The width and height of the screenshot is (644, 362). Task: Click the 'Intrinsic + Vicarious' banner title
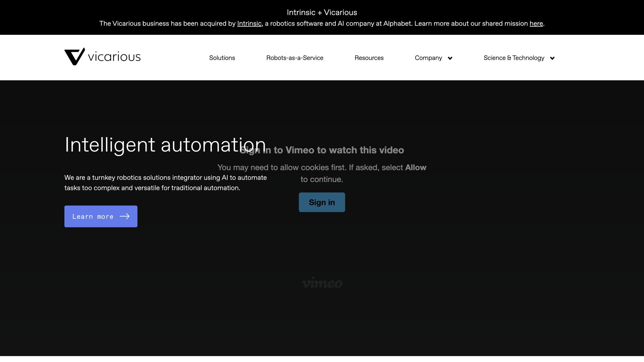[322, 12]
